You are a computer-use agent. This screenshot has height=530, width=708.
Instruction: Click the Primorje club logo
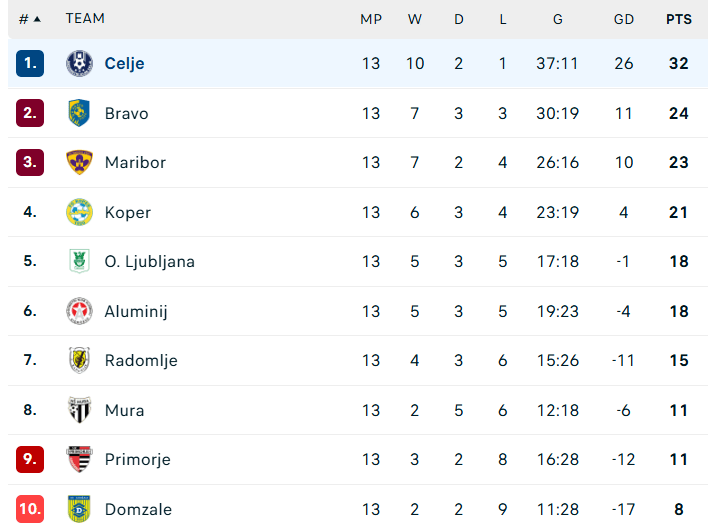point(79,459)
